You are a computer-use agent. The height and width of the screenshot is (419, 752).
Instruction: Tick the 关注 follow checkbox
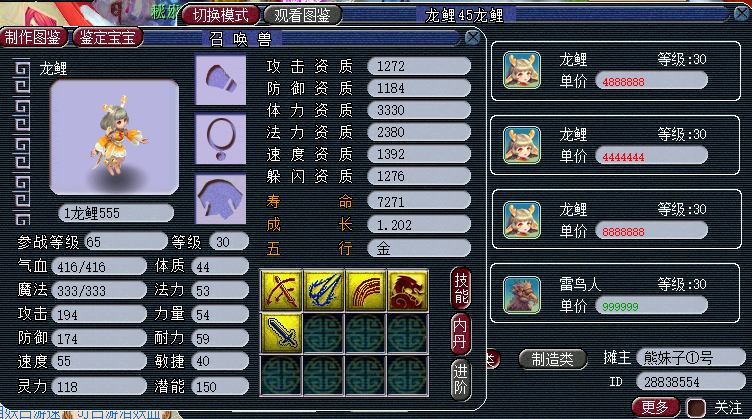click(696, 408)
